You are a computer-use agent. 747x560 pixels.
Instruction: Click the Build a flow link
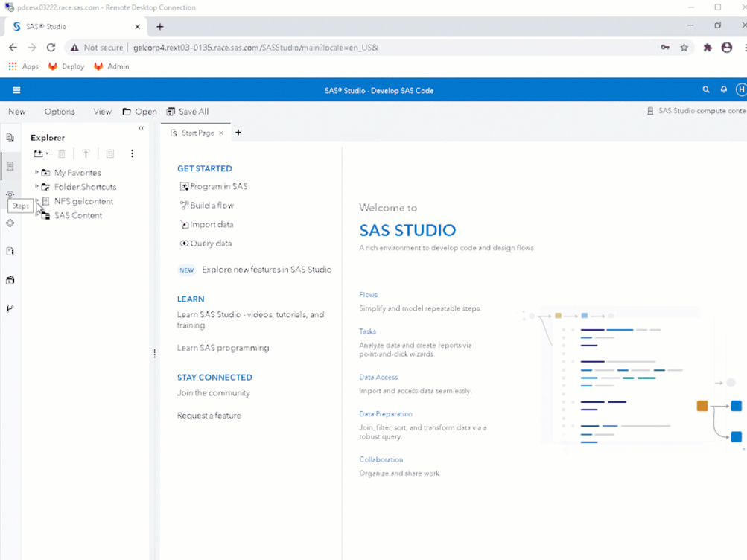(212, 206)
